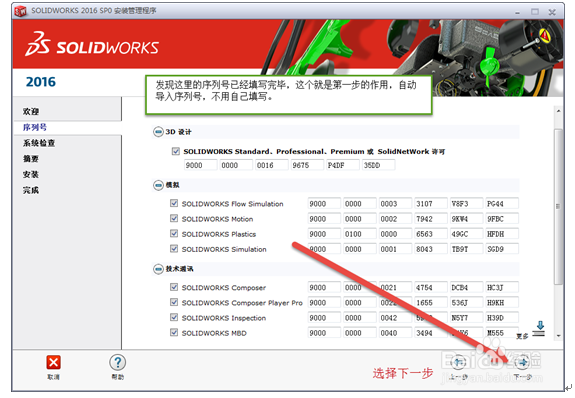Select 欢迎 step in sidebar

[31, 111]
